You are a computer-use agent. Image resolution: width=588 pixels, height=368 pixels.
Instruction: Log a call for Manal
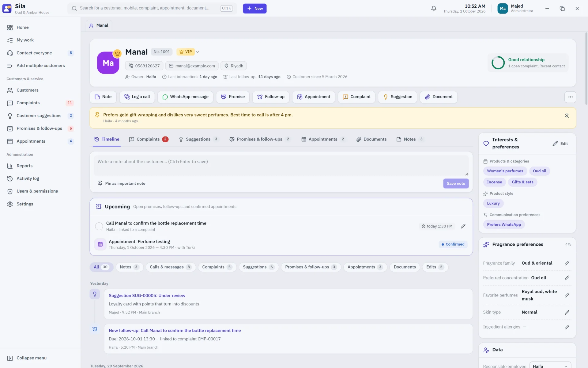pyautogui.click(x=137, y=97)
